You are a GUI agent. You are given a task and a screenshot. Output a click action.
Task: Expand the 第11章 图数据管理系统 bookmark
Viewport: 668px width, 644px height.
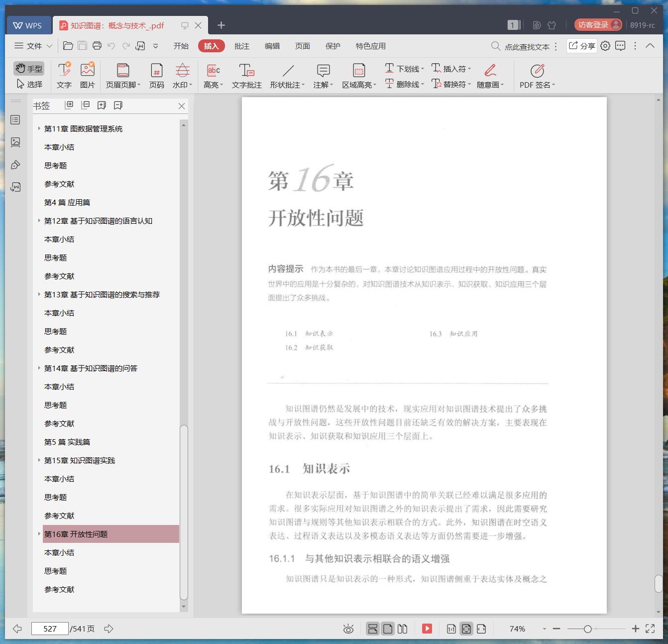[39, 129]
